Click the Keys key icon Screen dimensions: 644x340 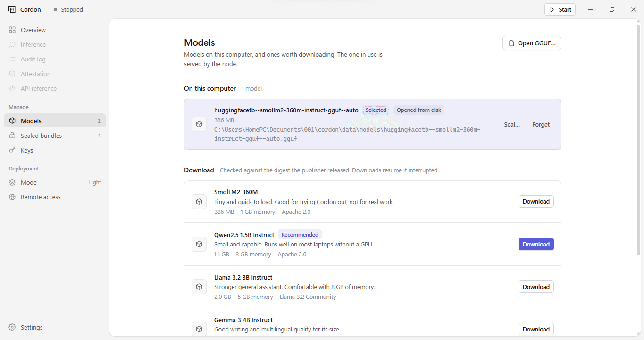tap(12, 150)
